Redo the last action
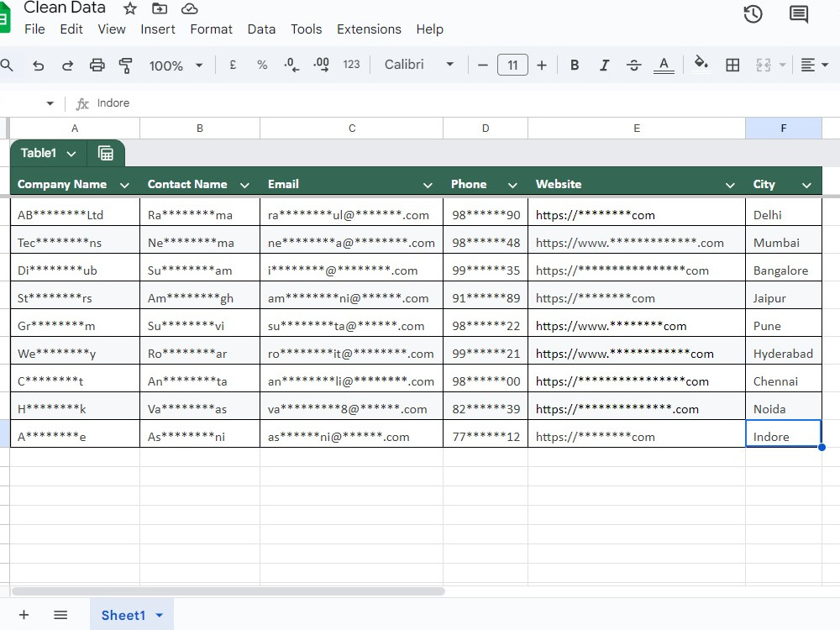The width and height of the screenshot is (840, 630). tap(67, 66)
